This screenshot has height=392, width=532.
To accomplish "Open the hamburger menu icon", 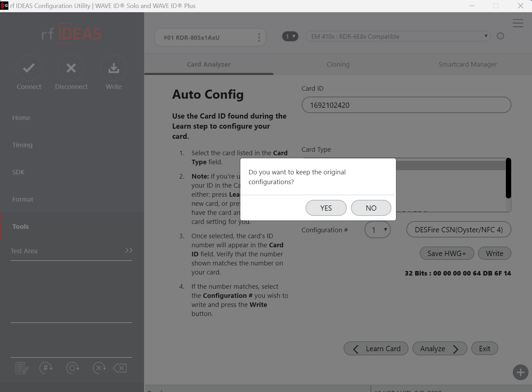I will click(518, 23).
